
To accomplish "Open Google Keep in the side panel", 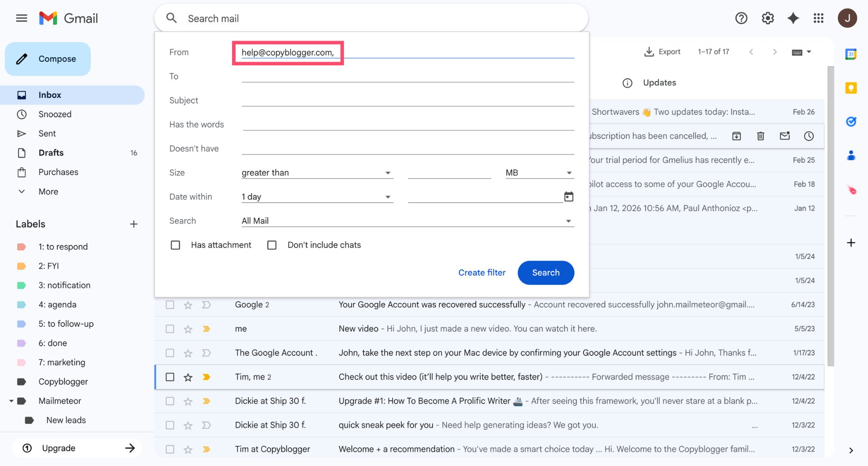I will pos(851,88).
